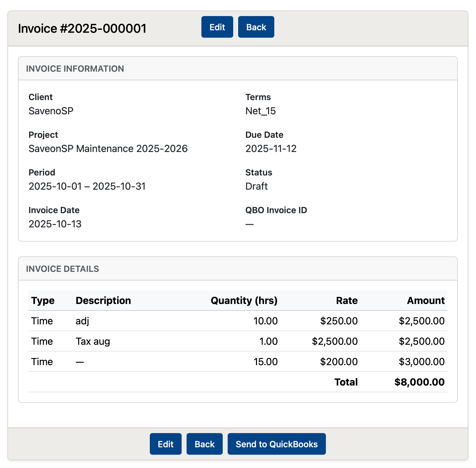
Task: Click the period 2025-10-01 – 2025-10-31
Action: click(87, 186)
